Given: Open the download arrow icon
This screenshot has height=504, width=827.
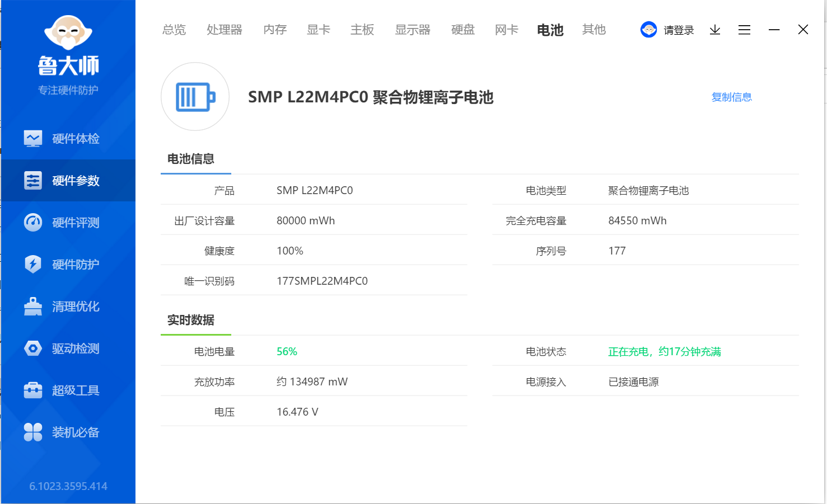Looking at the screenshot, I should click(x=715, y=30).
